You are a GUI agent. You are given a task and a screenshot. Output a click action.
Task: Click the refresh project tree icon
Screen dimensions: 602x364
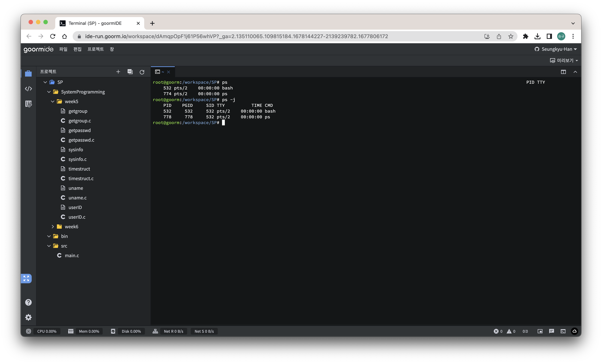pyautogui.click(x=142, y=72)
